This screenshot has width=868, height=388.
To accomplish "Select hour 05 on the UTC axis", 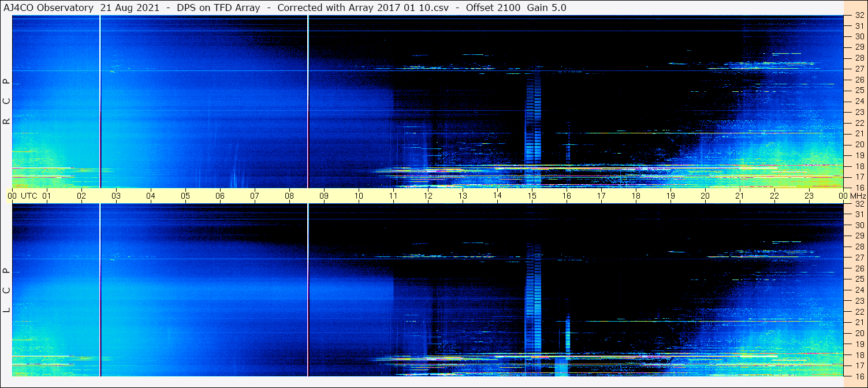I will tap(185, 196).
